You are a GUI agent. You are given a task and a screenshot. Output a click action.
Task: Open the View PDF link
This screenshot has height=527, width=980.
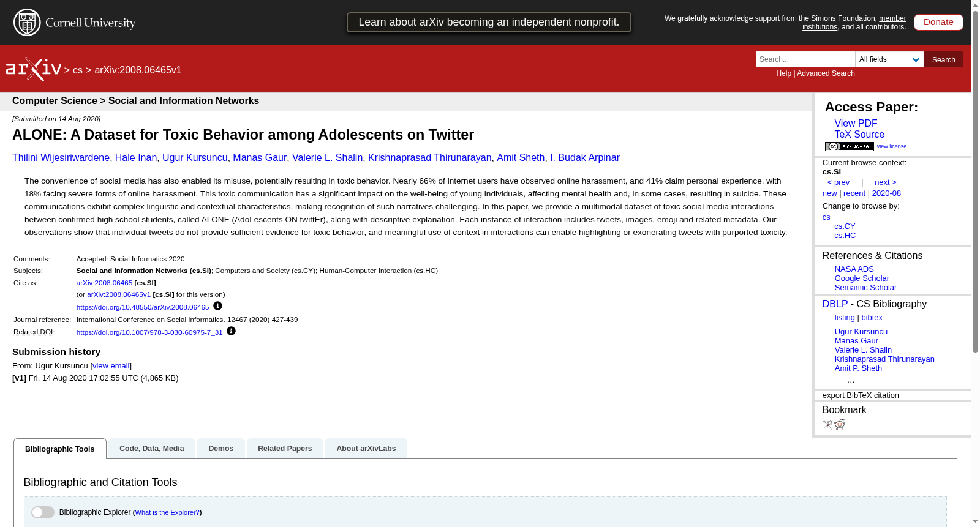(x=856, y=124)
